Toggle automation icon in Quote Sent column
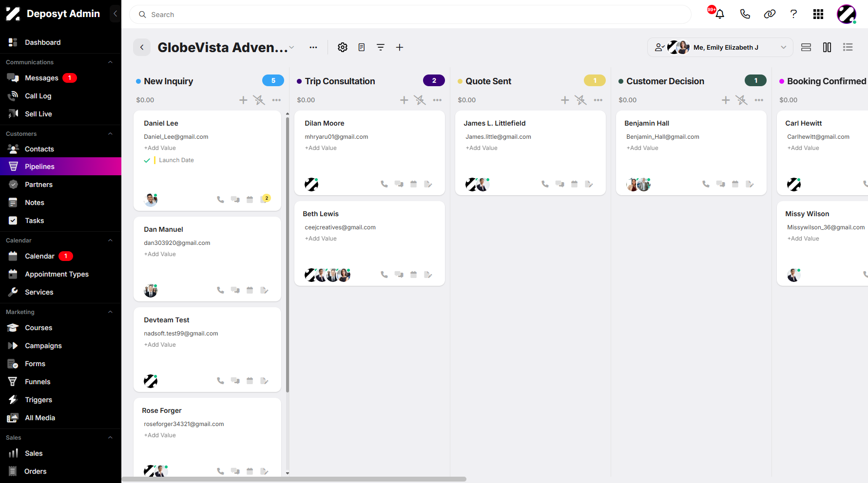This screenshot has height=483, width=868. click(x=580, y=100)
